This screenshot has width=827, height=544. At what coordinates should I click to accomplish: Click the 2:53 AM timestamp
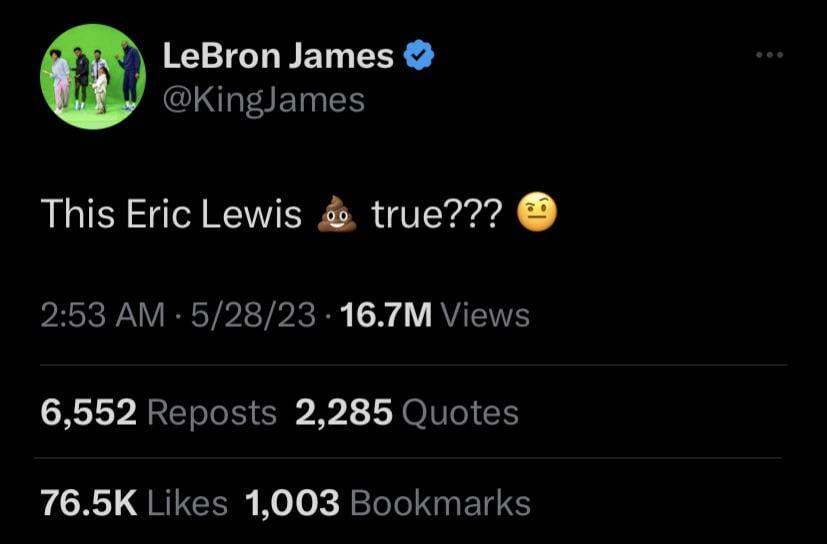coord(102,315)
